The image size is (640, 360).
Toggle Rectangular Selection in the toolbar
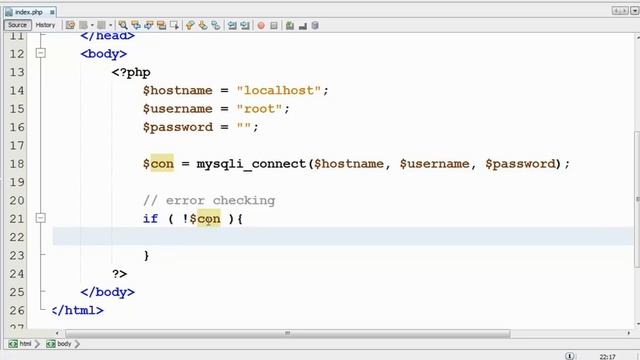click(x=174, y=25)
